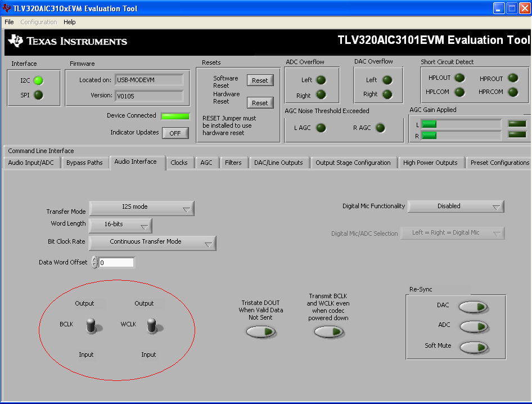Minimize the Evaluation Tool window
The image size is (532, 404).
(x=499, y=8)
